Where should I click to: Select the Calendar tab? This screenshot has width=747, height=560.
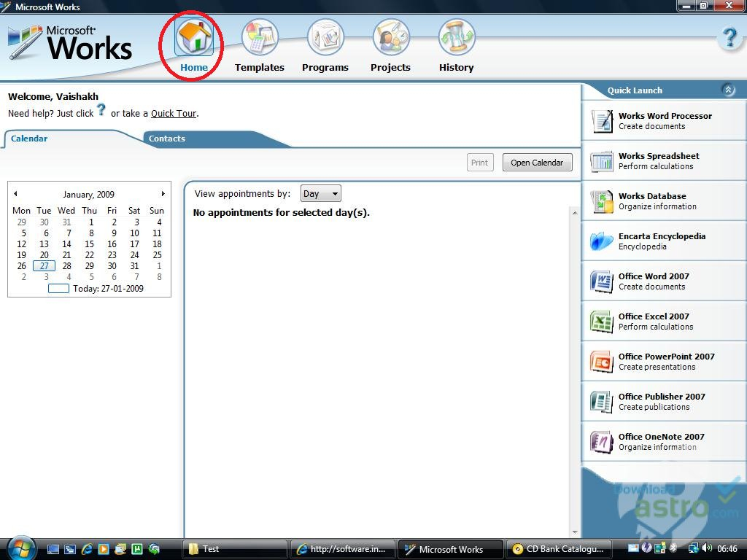coord(29,139)
